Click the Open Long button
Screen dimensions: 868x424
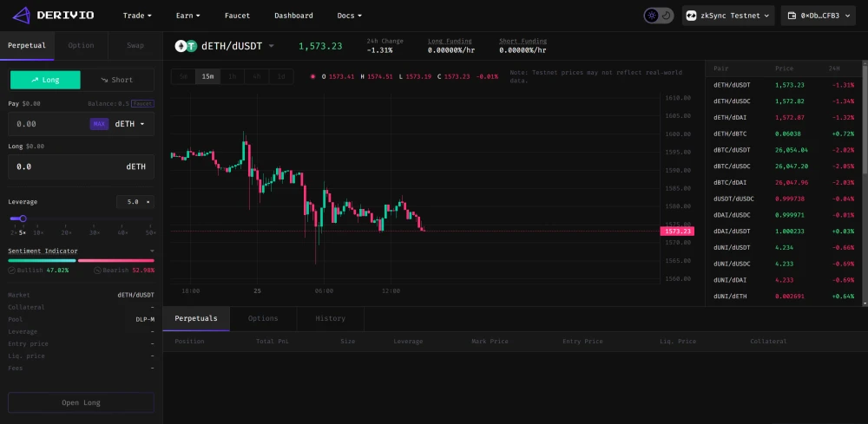point(81,402)
